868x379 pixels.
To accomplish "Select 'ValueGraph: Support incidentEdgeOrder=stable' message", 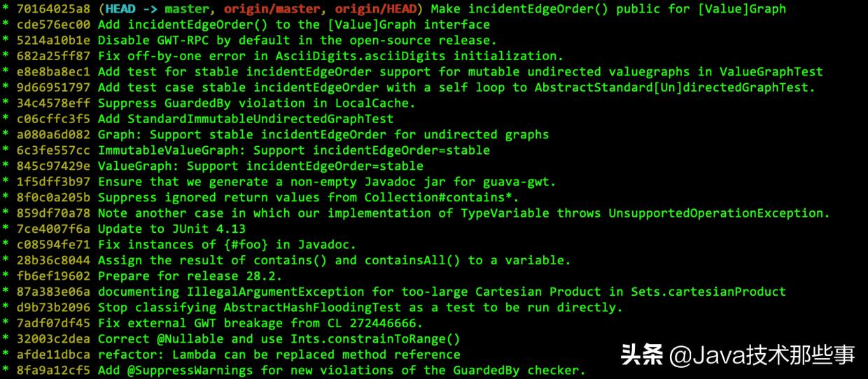I will pos(260,166).
